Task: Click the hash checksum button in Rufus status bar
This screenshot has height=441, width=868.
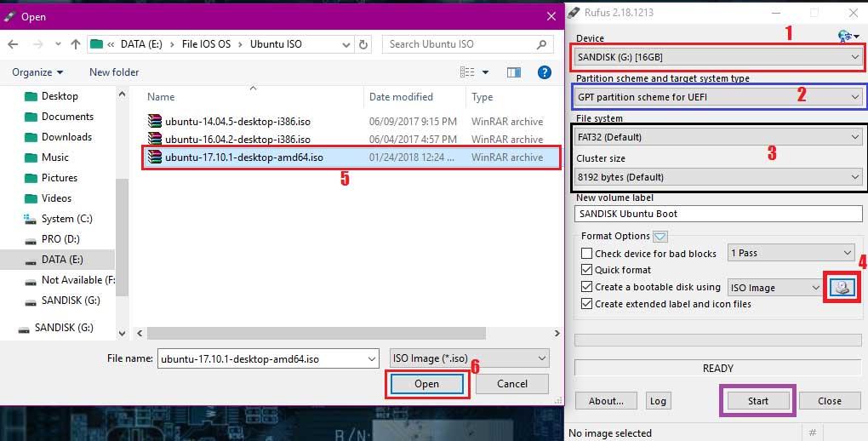Action: click(812, 432)
